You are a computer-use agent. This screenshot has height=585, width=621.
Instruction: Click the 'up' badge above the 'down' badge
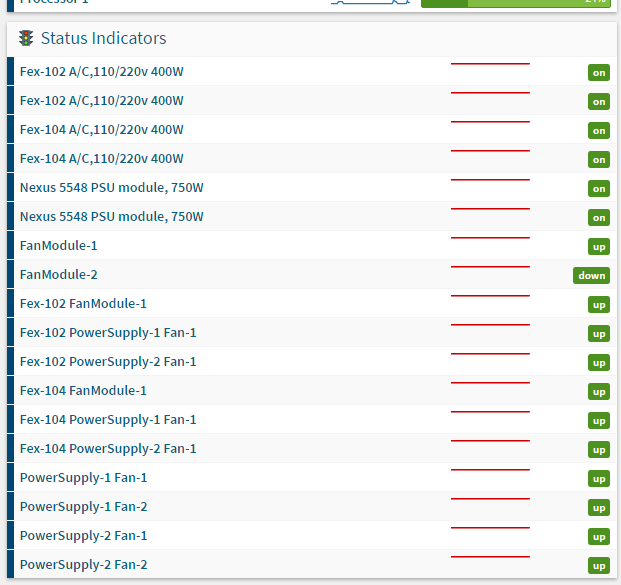[x=599, y=246]
